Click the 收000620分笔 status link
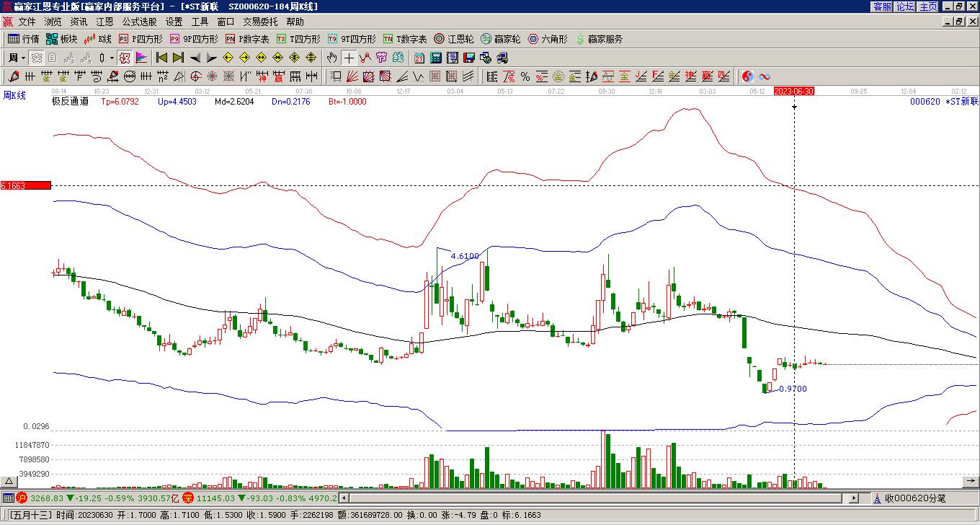Image resolution: width=980 pixels, height=525 pixels. [x=915, y=498]
